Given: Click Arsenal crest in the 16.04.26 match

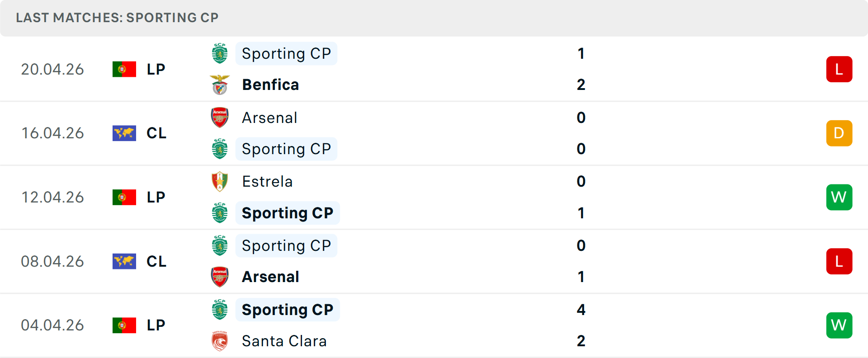Looking at the screenshot, I should point(220,118).
